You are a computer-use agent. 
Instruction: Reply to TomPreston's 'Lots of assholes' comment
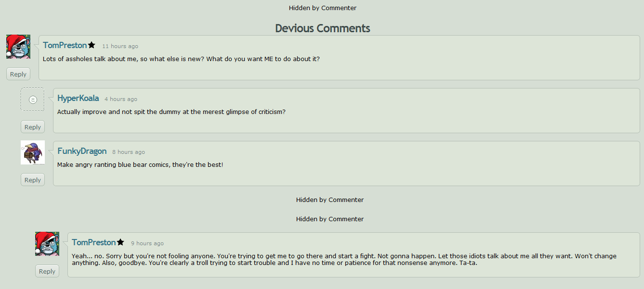18,74
